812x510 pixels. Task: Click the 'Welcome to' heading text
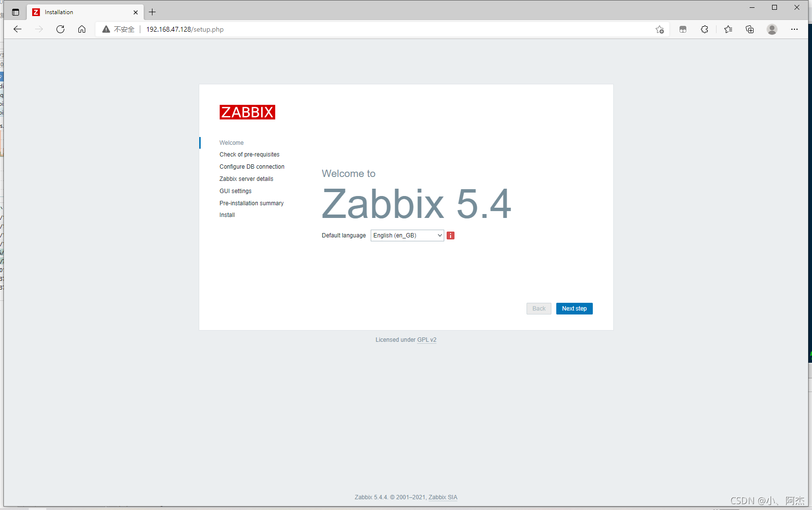[349, 174]
